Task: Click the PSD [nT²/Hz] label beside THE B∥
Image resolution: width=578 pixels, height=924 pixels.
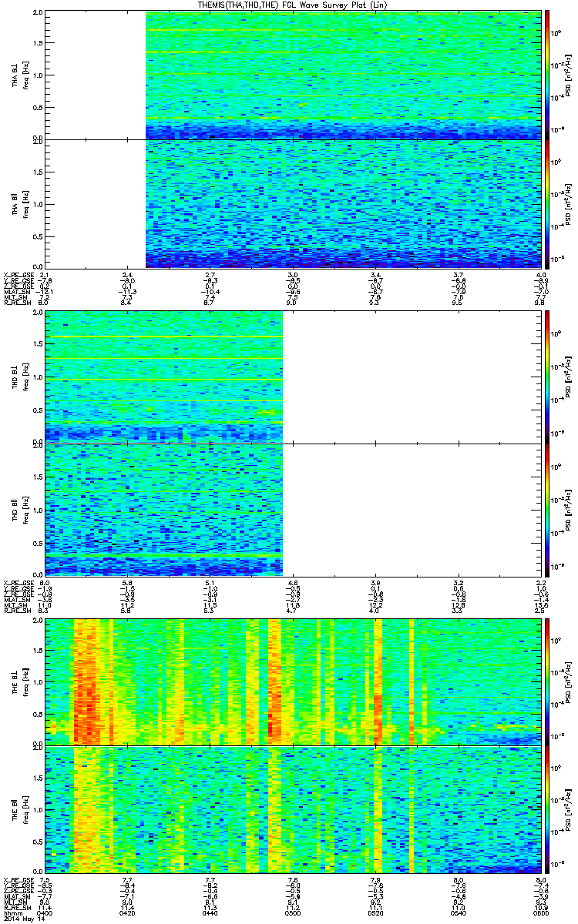Action: point(568,811)
